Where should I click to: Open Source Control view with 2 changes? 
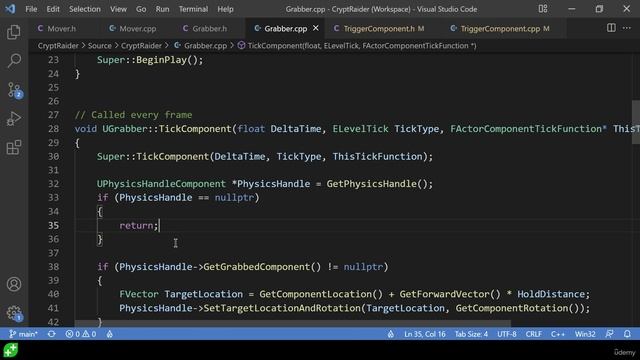(14, 90)
